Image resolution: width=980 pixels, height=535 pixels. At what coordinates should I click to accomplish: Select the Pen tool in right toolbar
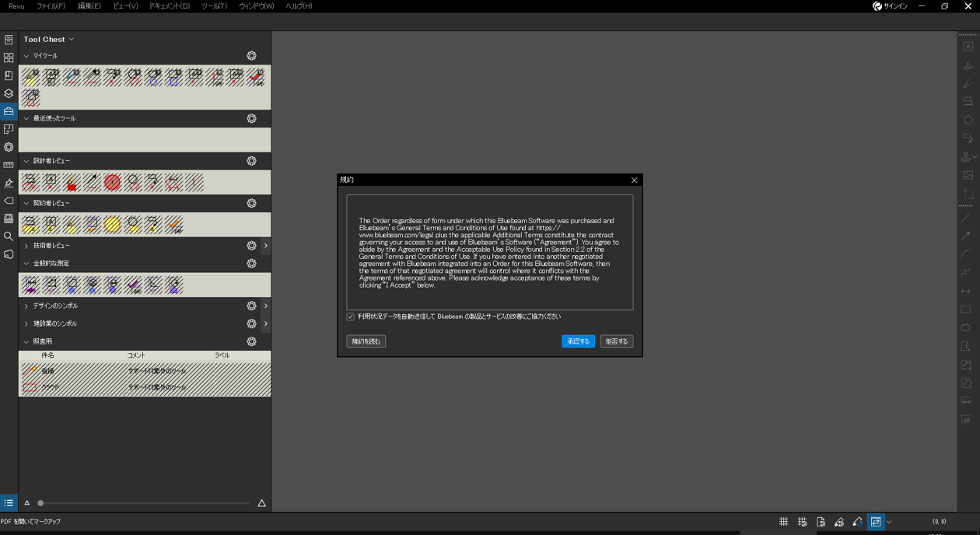pyautogui.click(x=968, y=83)
